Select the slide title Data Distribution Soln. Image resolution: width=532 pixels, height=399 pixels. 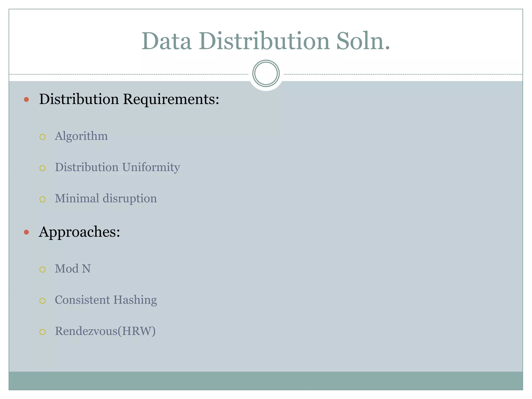pyautogui.click(x=265, y=41)
